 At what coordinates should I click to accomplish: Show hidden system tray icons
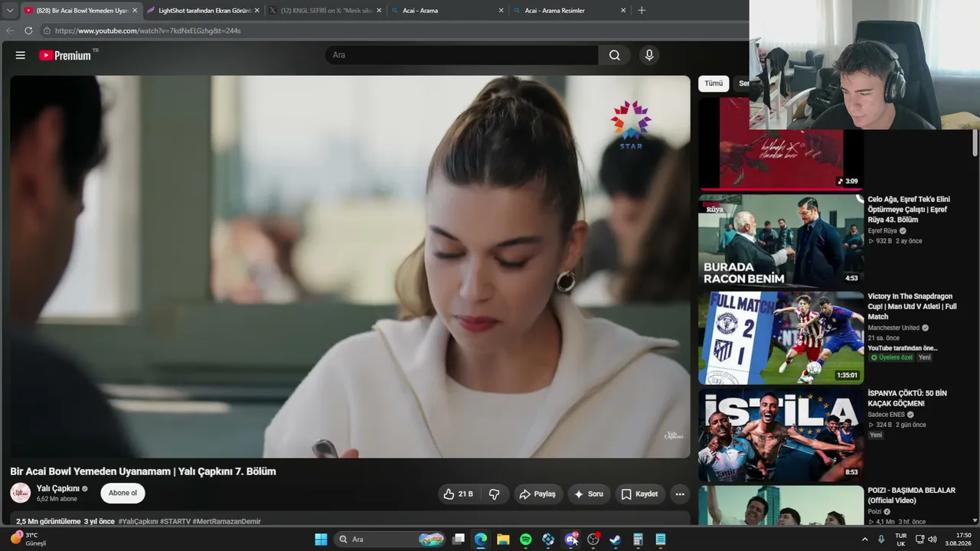tap(865, 540)
